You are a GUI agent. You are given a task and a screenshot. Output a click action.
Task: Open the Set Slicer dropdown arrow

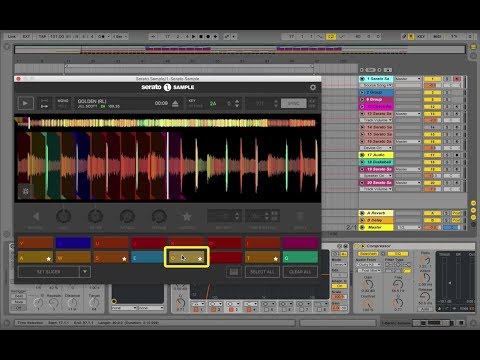click(85, 272)
